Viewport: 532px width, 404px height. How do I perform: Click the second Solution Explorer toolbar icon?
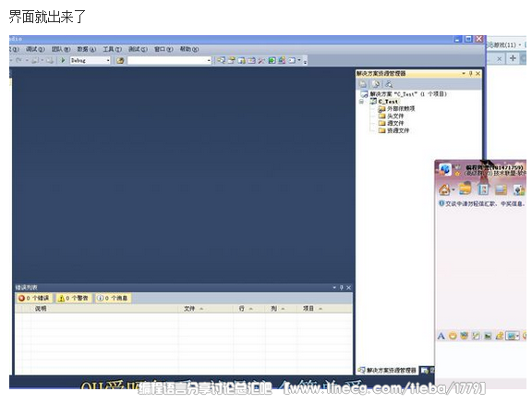coord(376,84)
